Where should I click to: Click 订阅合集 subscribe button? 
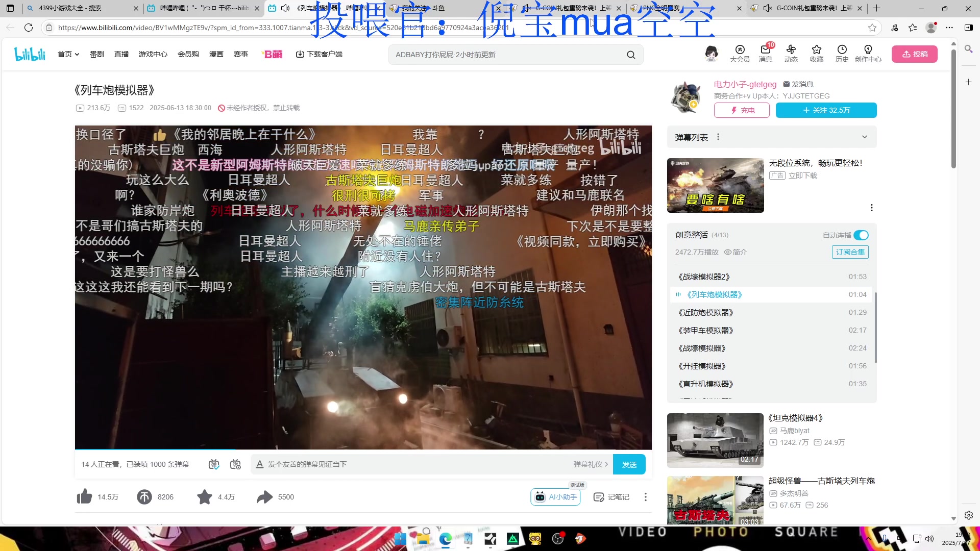(850, 252)
